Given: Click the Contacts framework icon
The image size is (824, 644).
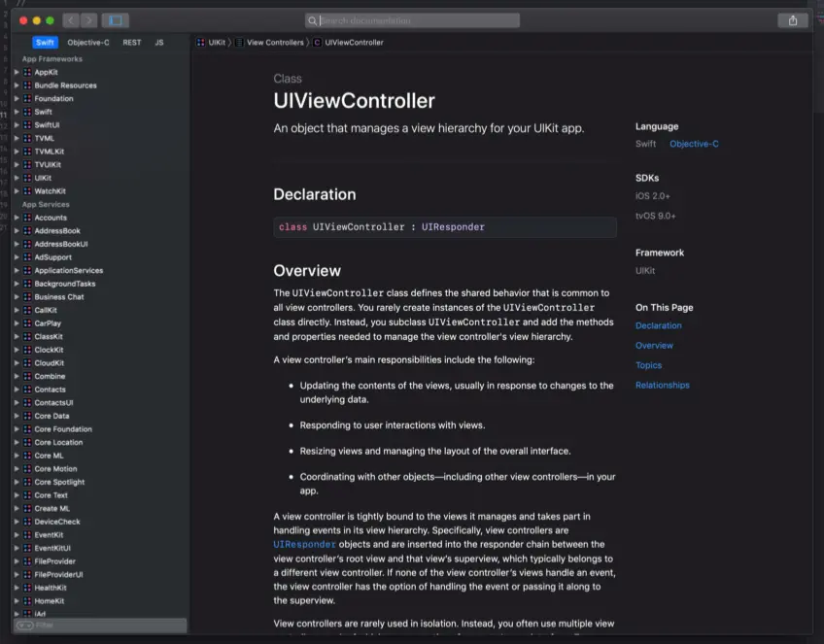Looking at the screenshot, I should coord(27,390).
